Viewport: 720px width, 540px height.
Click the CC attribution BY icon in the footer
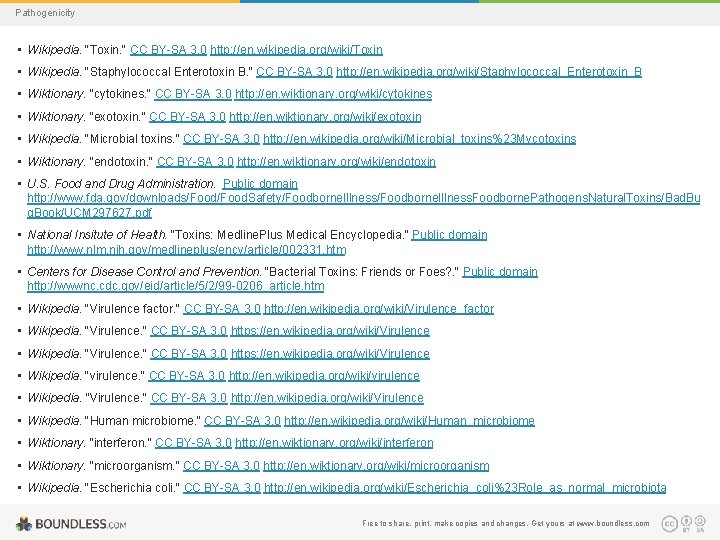[686, 523]
